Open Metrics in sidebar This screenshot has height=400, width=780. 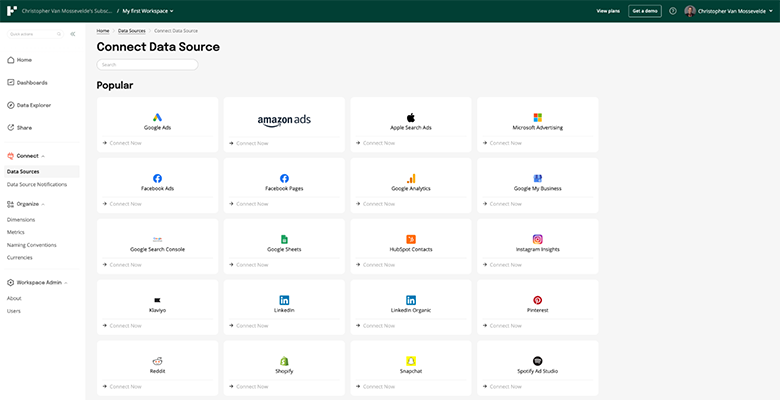(x=15, y=232)
